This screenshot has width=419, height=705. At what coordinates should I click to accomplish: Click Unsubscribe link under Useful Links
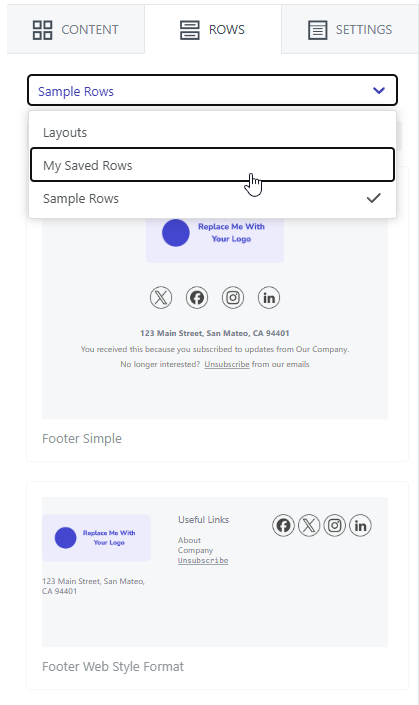(203, 561)
